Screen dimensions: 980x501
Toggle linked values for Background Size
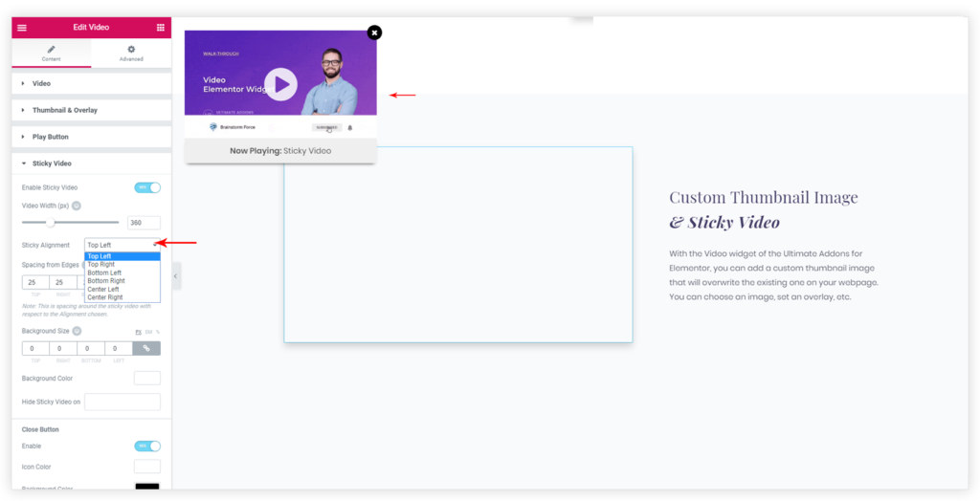pos(146,349)
